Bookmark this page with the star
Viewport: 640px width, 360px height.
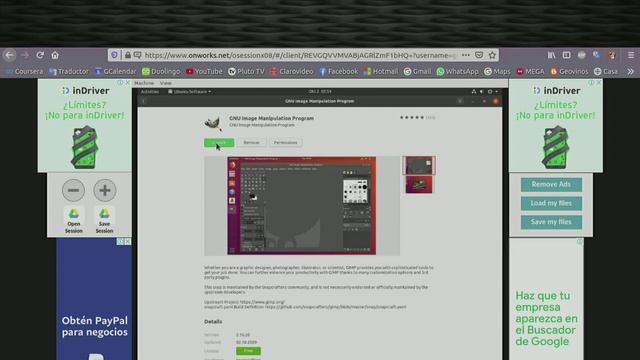click(492, 55)
